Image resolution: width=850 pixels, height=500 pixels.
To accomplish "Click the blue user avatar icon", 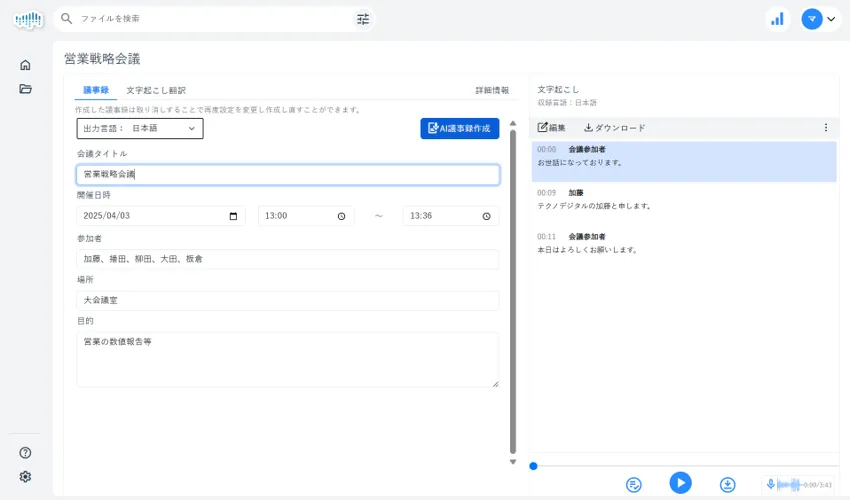I will 812,19.
